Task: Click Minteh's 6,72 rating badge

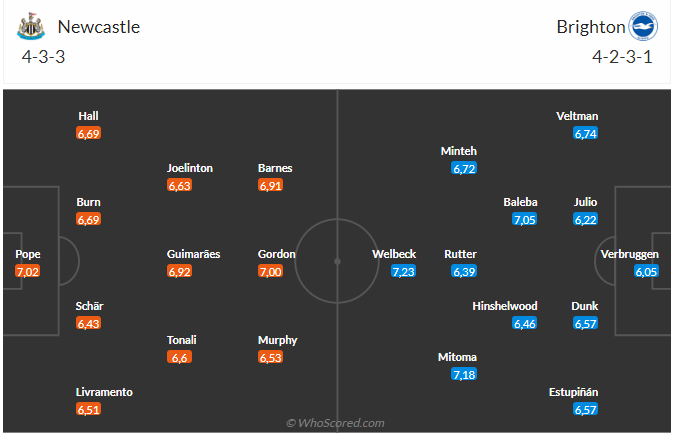Action: click(x=463, y=168)
